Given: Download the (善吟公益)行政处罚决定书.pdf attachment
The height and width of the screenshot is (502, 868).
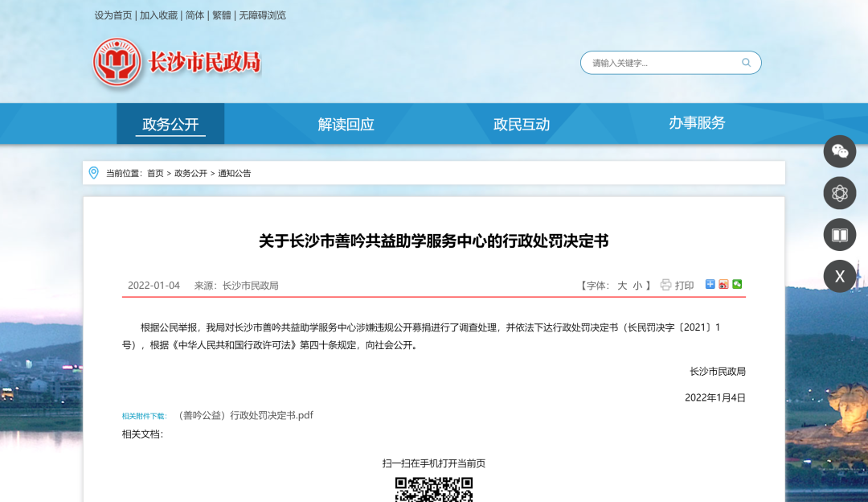Looking at the screenshot, I should pos(244,415).
